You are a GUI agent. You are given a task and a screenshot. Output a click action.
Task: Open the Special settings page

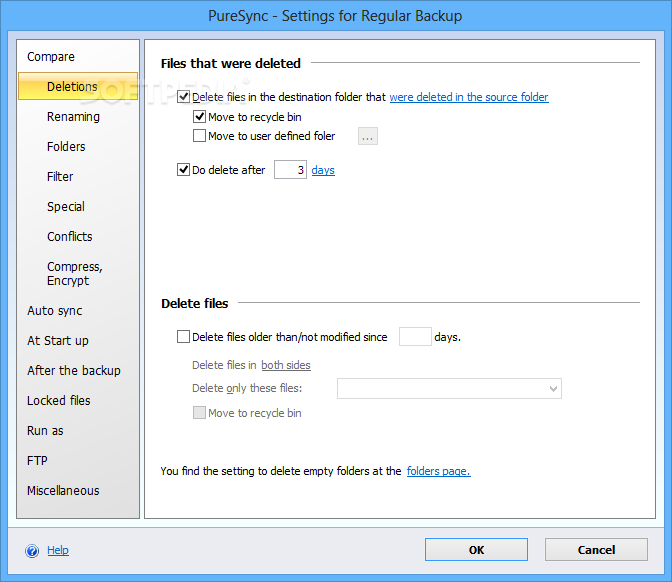(x=66, y=207)
